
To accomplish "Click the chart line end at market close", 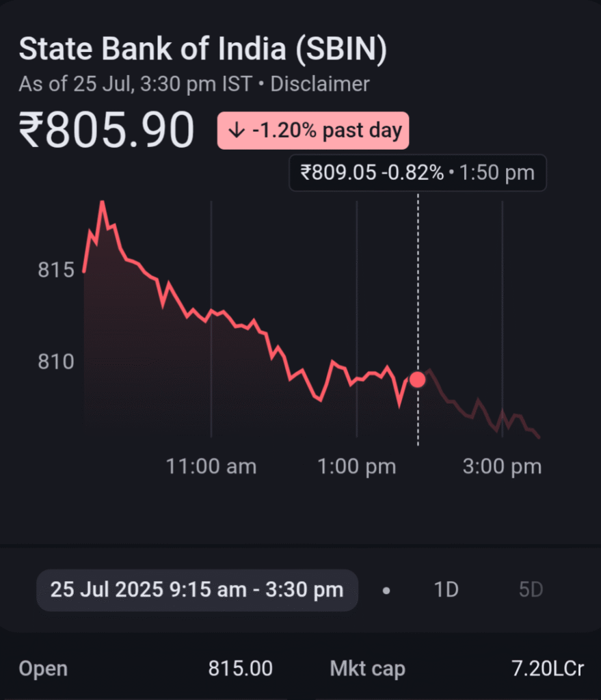I will click(539, 437).
